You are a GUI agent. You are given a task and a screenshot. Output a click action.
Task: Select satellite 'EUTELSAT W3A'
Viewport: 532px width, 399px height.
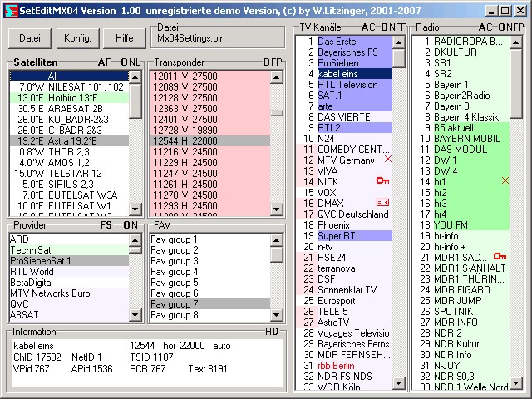[x=69, y=195]
